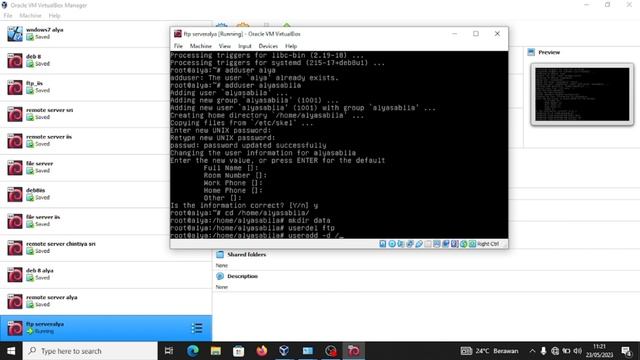The height and width of the screenshot is (360, 640).
Task: Click the Type here to search box
Action: tap(90, 351)
